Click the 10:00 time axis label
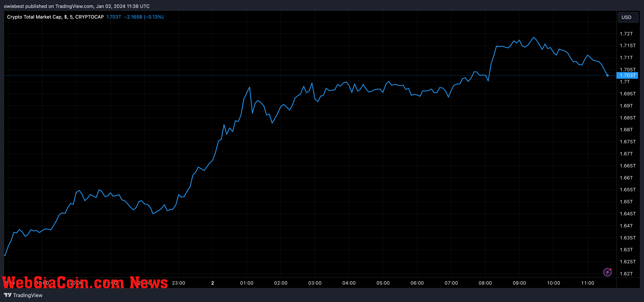The height and width of the screenshot is (302, 644). 553,283
